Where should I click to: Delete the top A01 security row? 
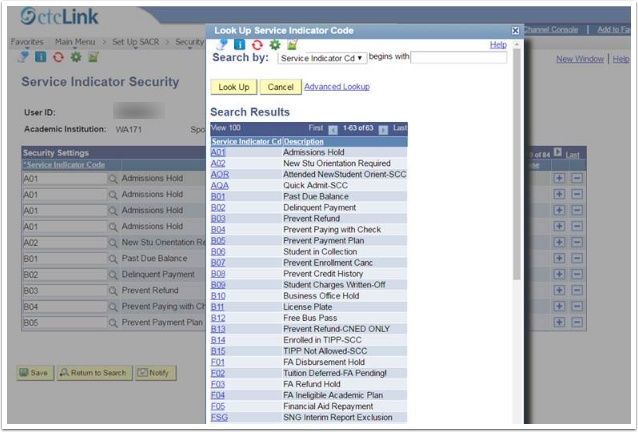(x=577, y=178)
